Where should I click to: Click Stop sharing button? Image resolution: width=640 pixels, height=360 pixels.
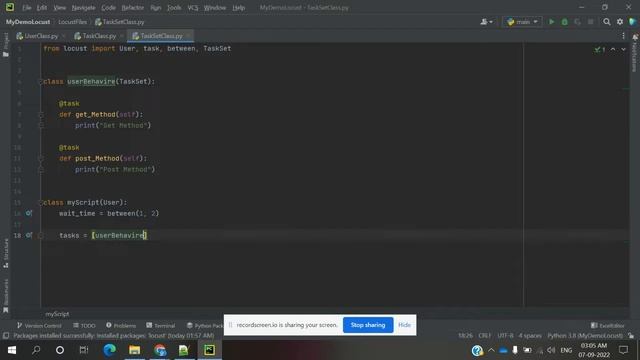368,325
